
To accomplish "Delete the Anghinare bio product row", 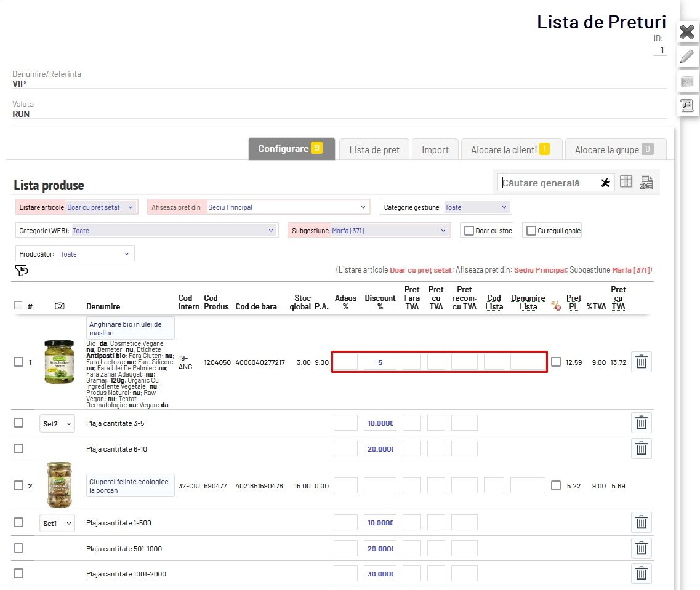I will [641, 362].
